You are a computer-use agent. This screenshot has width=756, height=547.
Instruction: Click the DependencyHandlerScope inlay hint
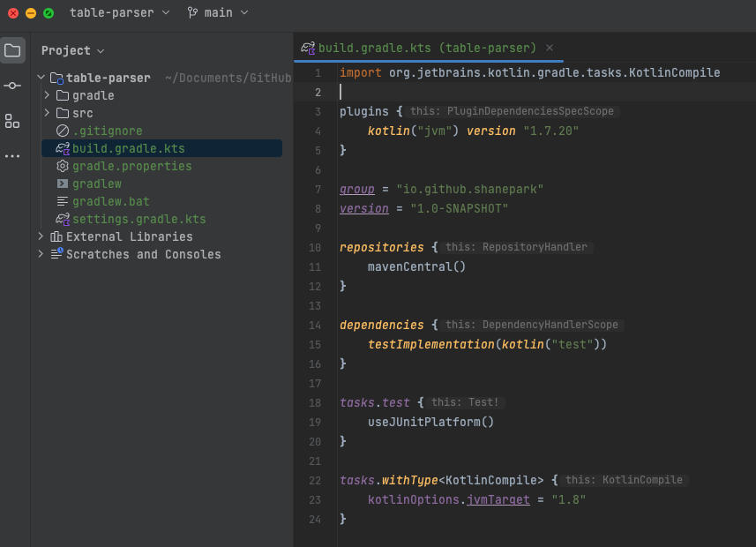tap(532, 325)
